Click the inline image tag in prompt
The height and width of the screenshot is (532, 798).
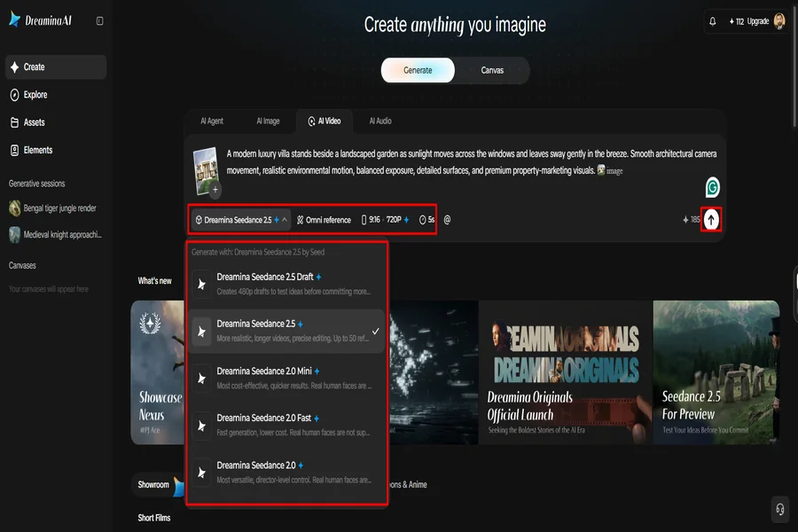point(610,170)
